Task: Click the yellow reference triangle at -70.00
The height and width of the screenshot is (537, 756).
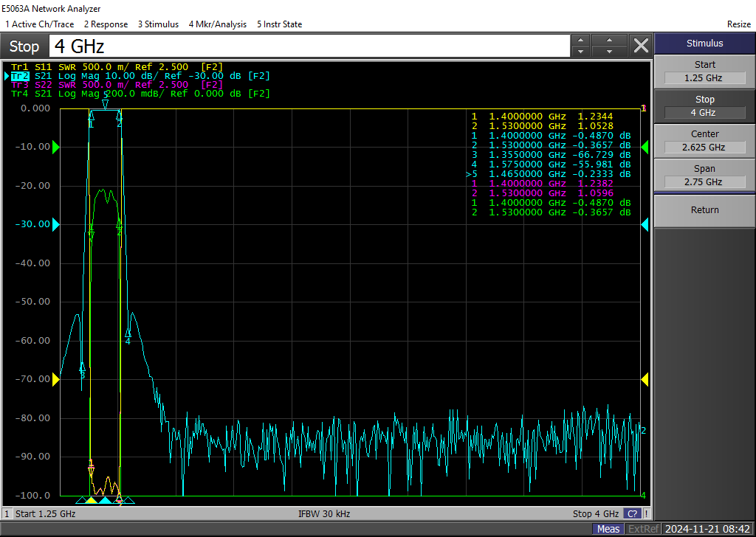Action: point(56,379)
